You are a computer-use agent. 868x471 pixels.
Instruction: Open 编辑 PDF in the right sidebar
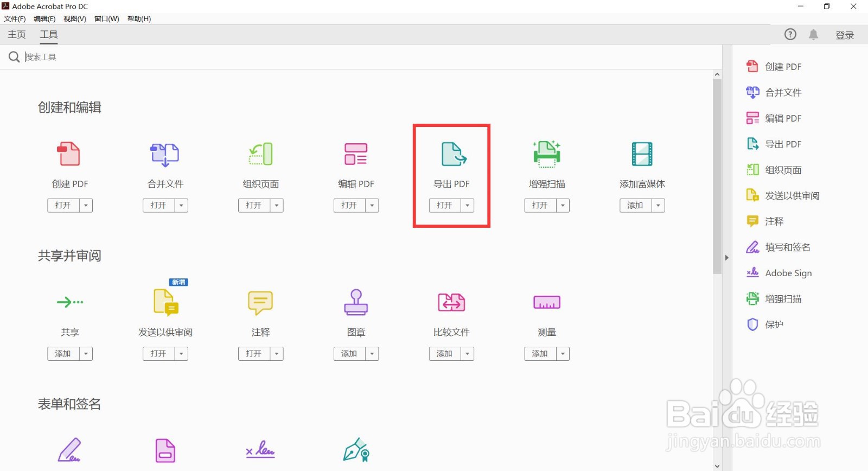coord(774,118)
